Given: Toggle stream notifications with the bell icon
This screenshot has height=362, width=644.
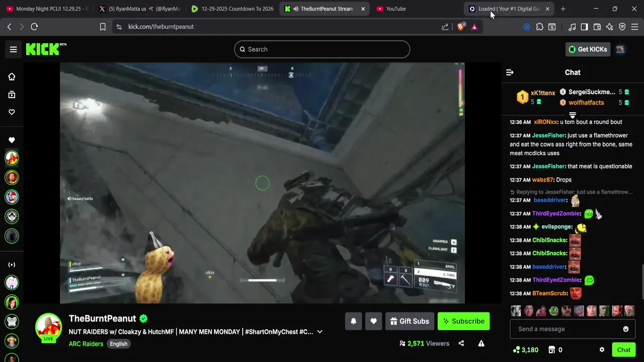Looking at the screenshot, I should pyautogui.click(x=353, y=321).
